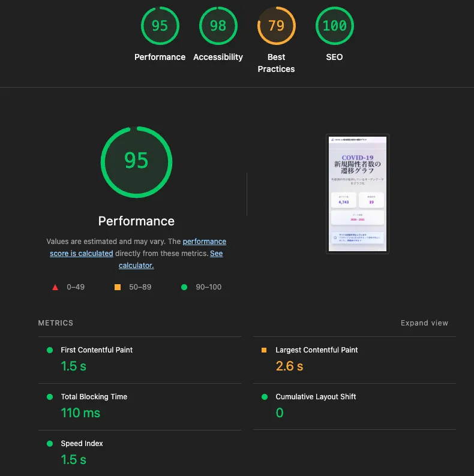Jump to the SEO text label

[x=334, y=57]
